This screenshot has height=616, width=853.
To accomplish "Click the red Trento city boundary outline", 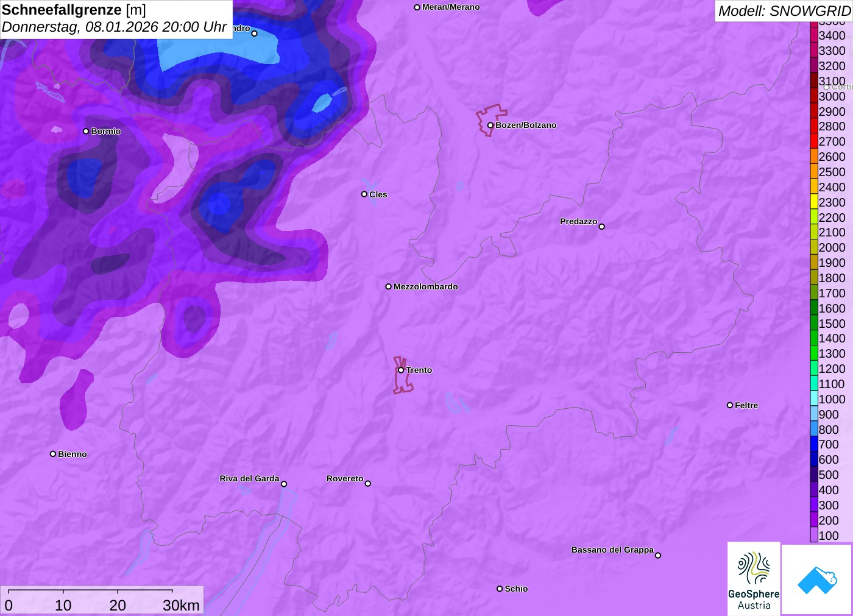I will point(402,375).
